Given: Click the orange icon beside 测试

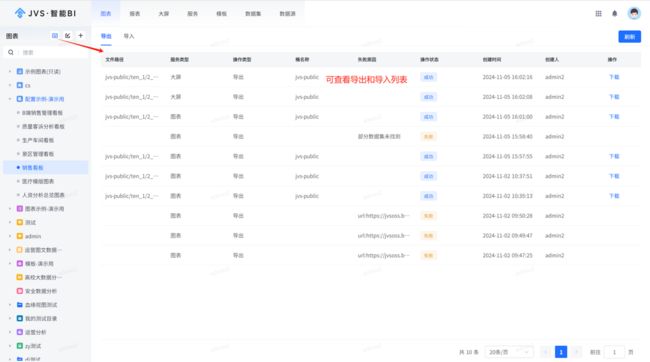Looking at the screenshot, I should tap(19, 222).
